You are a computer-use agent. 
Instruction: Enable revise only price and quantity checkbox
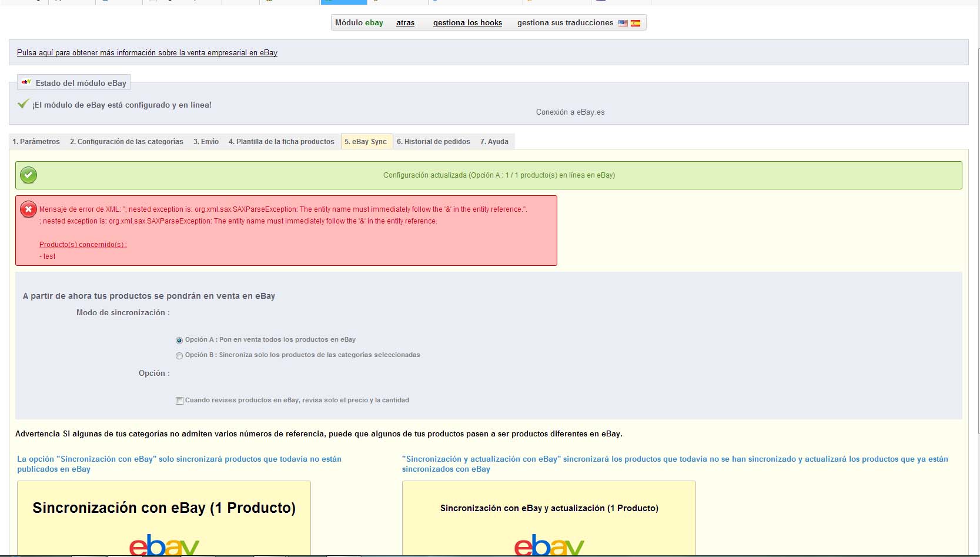click(x=179, y=401)
